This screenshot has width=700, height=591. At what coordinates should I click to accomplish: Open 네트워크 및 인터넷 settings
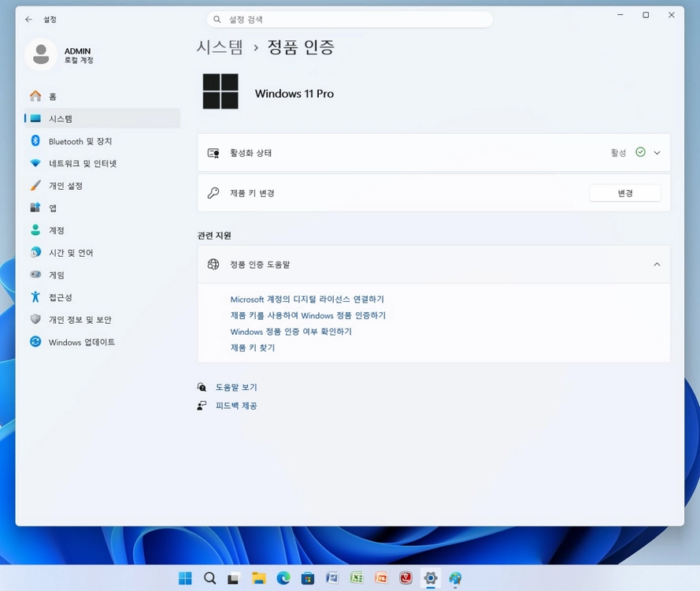[102, 163]
